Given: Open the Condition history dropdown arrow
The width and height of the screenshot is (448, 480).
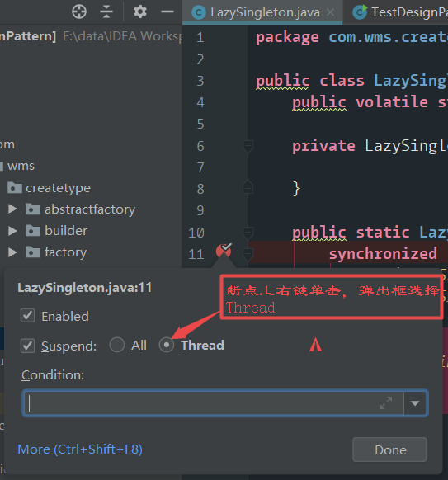Looking at the screenshot, I should pyautogui.click(x=415, y=403).
